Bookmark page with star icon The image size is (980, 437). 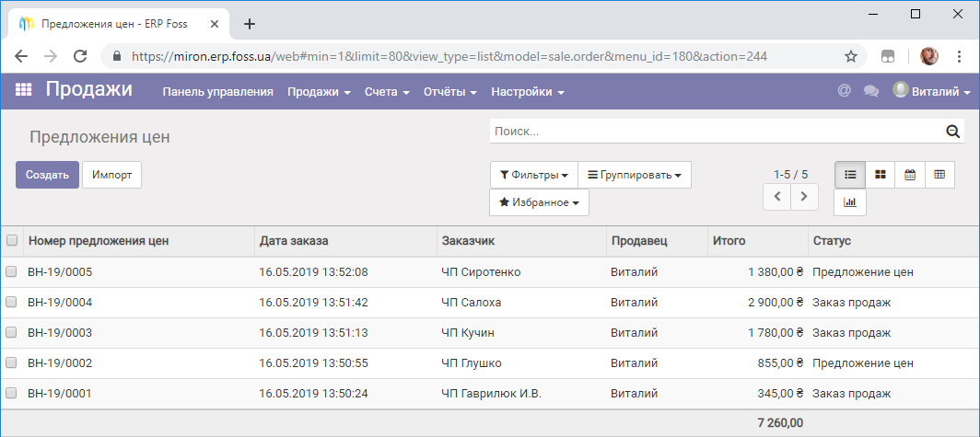(851, 57)
